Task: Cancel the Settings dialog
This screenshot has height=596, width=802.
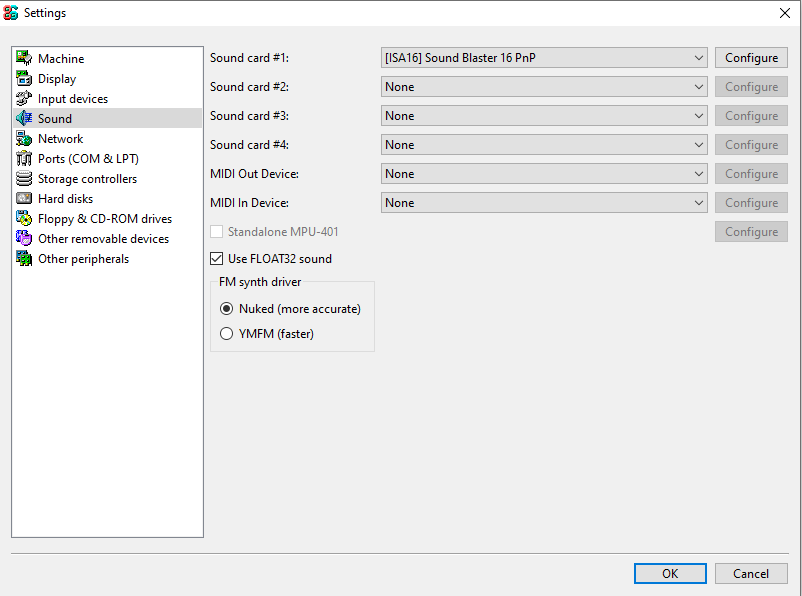Action: point(751,573)
